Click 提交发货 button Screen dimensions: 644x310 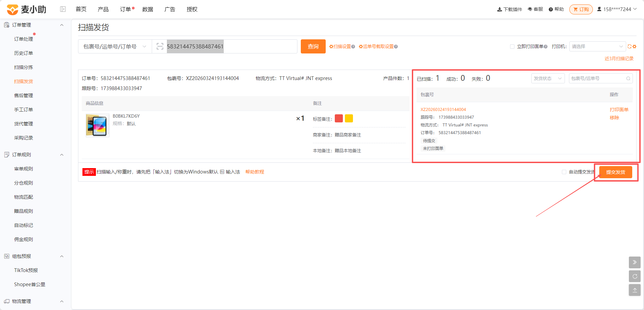[616, 172]
